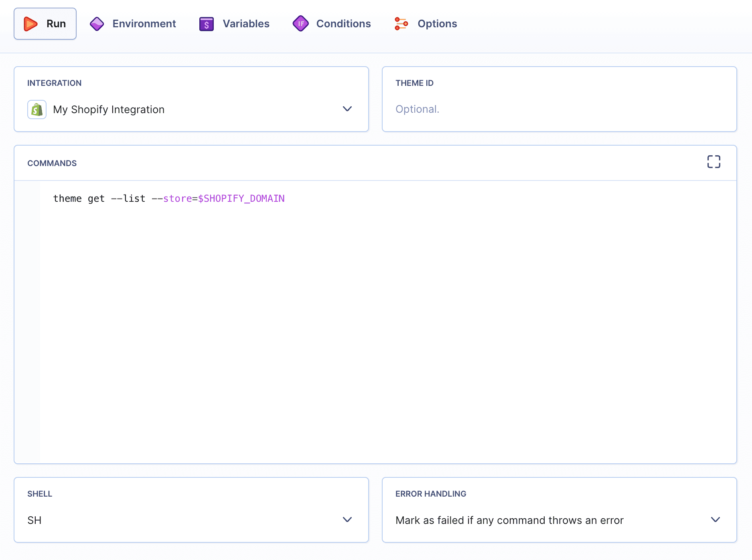This screenshot has height=560, width=752.
Task: Open the Conditions tab
Action: [x=343, y=23]
